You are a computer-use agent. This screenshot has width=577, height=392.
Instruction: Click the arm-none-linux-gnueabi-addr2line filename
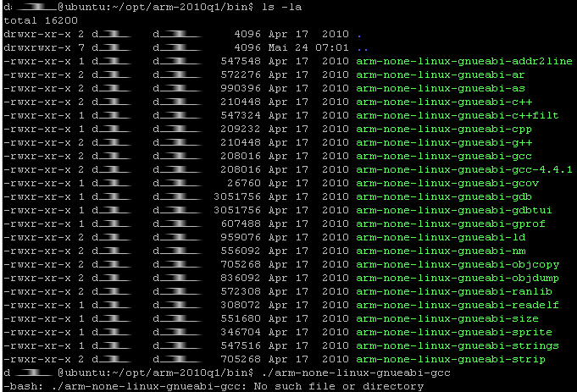[x=464, y=61]
